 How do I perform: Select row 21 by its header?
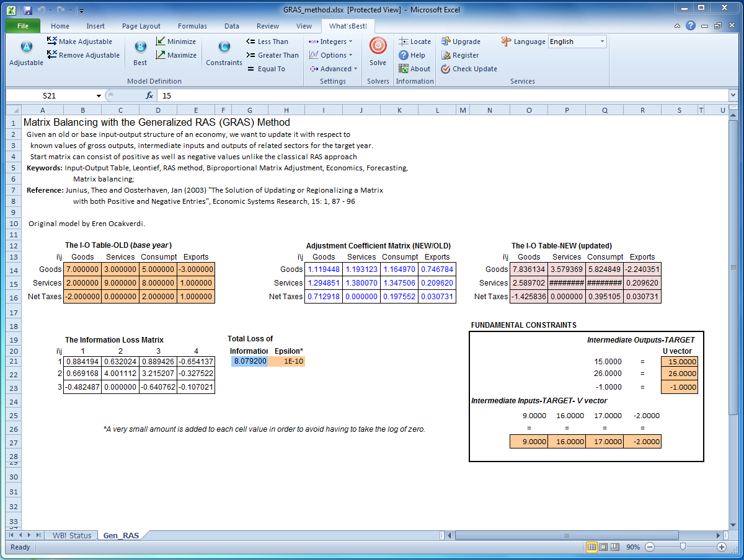click(x=12, y=361)
